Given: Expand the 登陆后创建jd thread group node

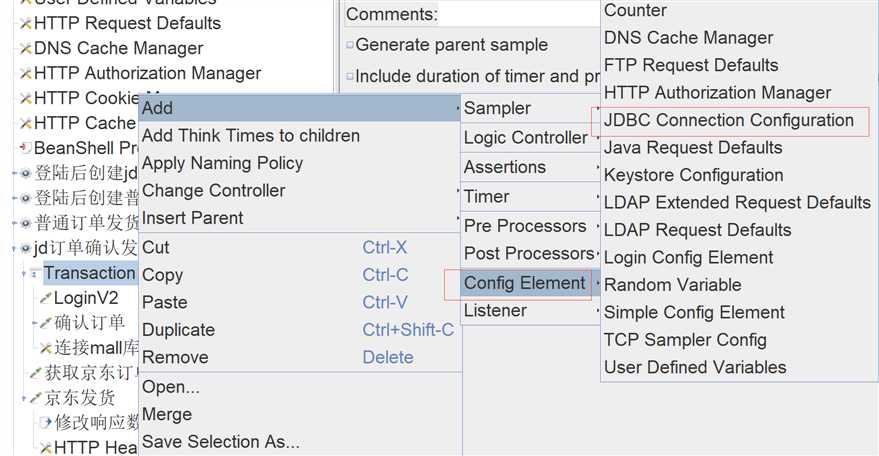Looking at the screenshot, I should pos(14,173).
